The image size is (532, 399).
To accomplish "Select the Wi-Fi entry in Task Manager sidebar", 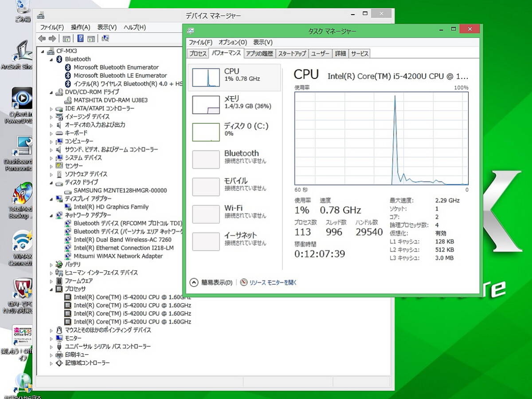I will point(235,214).
